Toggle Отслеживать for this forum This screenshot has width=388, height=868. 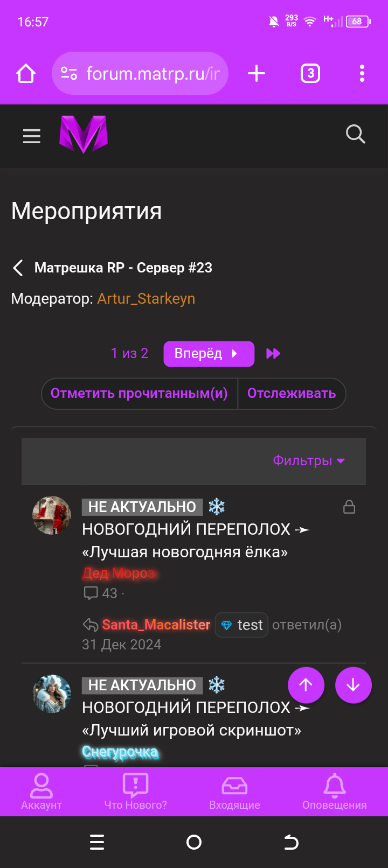tap(292, 394)
